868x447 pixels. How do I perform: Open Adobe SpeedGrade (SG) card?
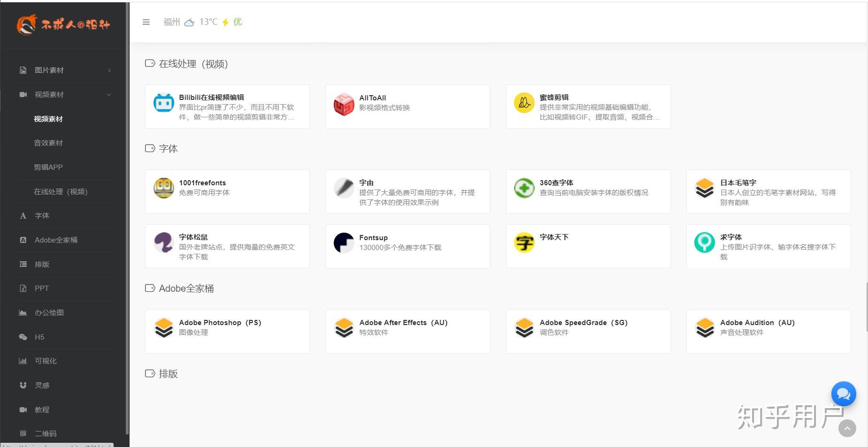point(588,331)
